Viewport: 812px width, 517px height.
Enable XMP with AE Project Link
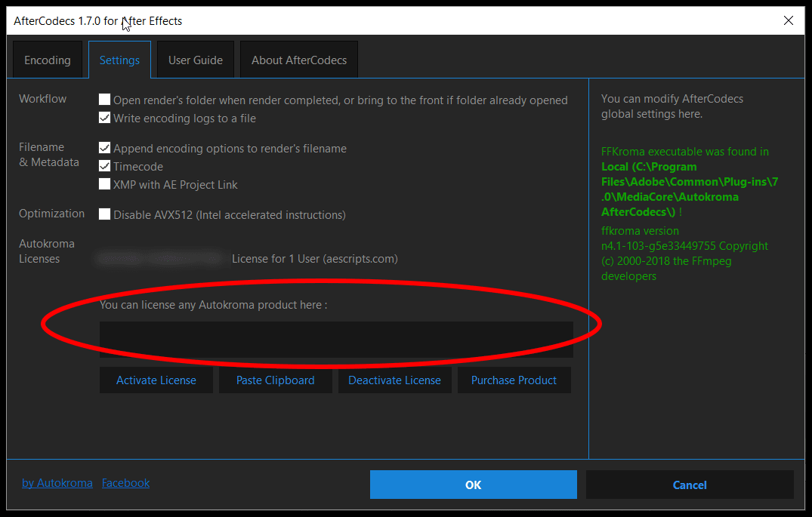pyautogui.click(x=104, y=184)
